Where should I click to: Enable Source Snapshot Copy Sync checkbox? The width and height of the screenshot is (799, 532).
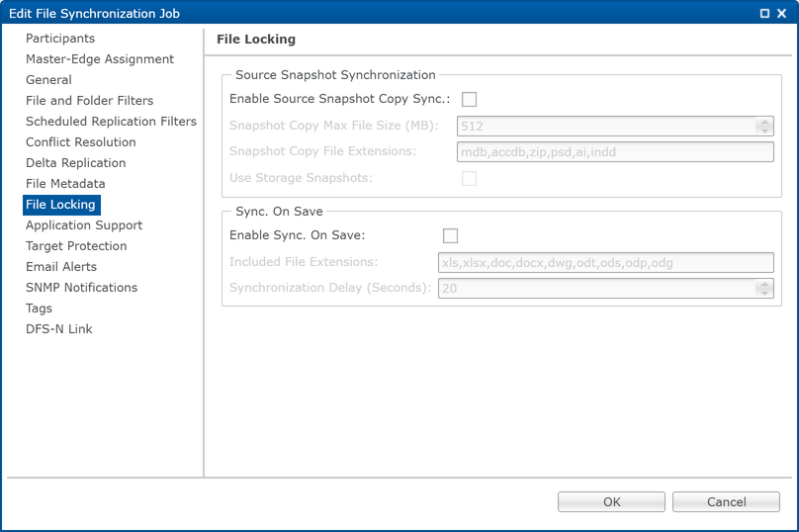pyautogui.click(x=469, y=99)
